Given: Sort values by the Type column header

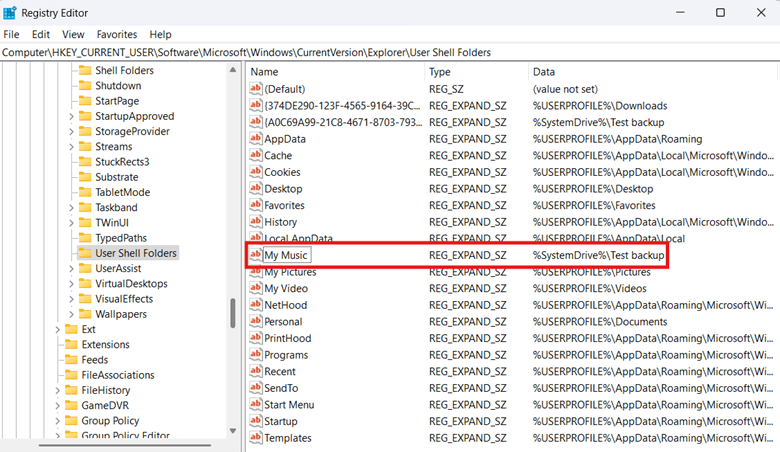Looking at the screenshot, I should coord(440,72).
